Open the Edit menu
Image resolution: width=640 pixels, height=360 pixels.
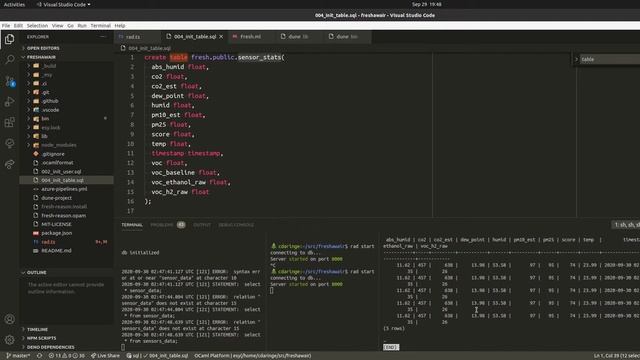tap(18, 25)
